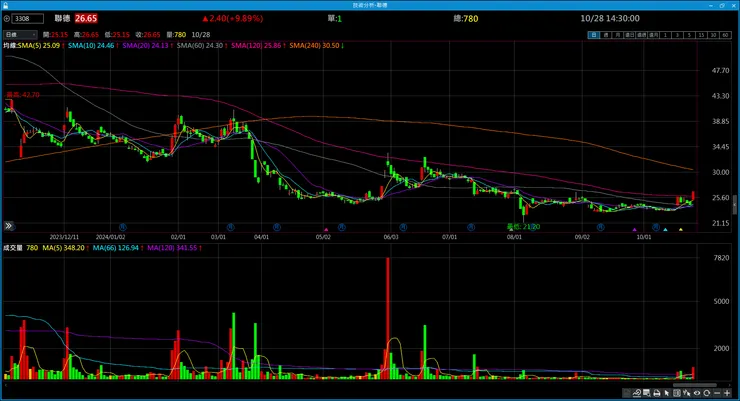Click the 10/28 14:30:00 timestamp
The image size is (740, 401).
(x=610, y=18)
